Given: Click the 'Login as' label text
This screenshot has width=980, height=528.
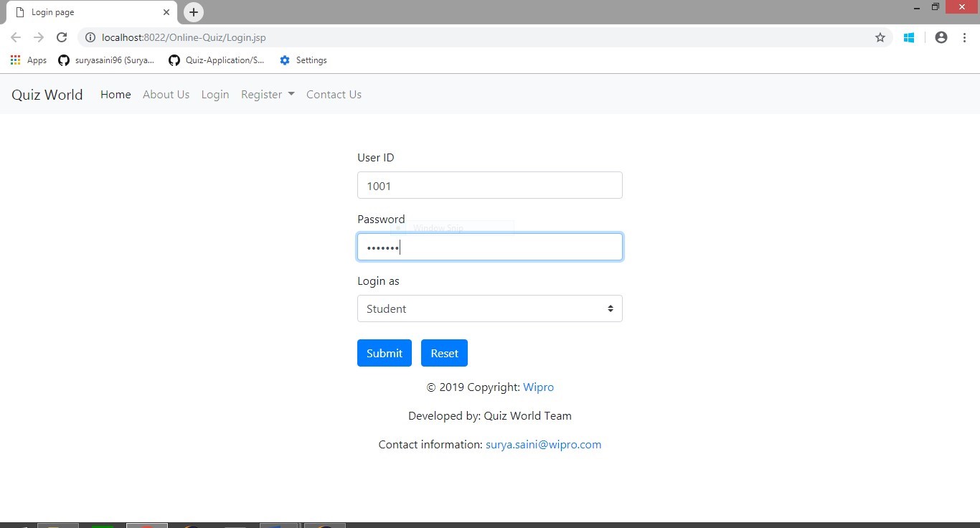Looking at the screenshot, I should click(378, 281).
